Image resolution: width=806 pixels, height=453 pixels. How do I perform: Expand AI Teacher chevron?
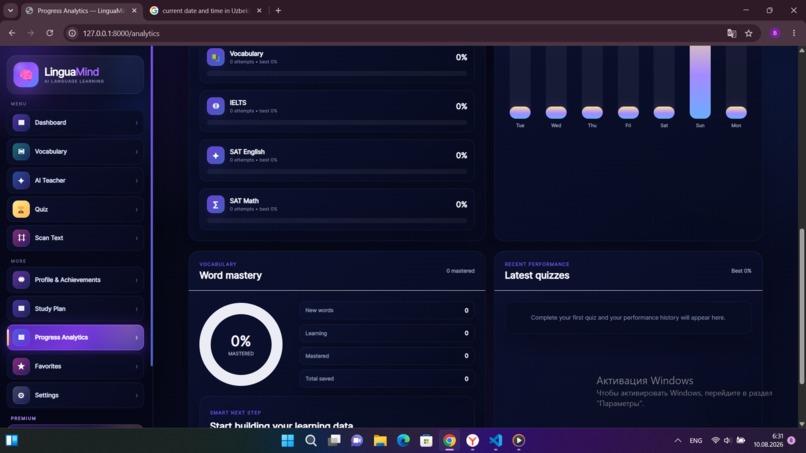136,180
